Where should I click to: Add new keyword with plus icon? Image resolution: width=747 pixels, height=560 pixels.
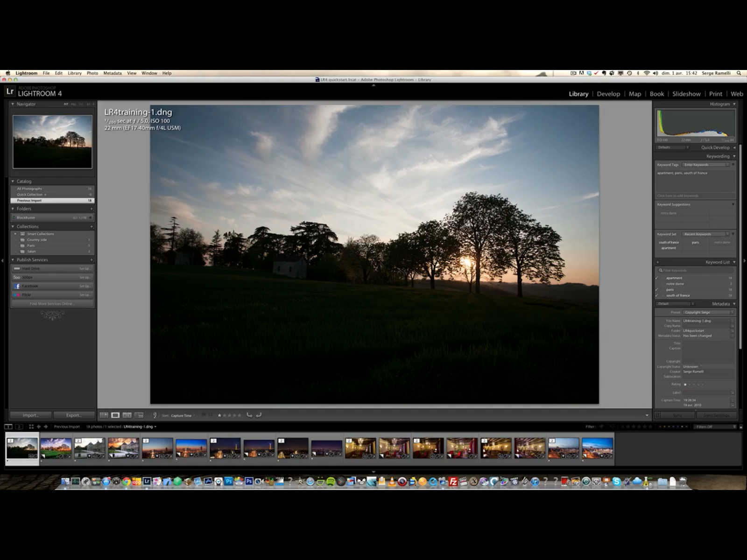[x=658, y=262]
